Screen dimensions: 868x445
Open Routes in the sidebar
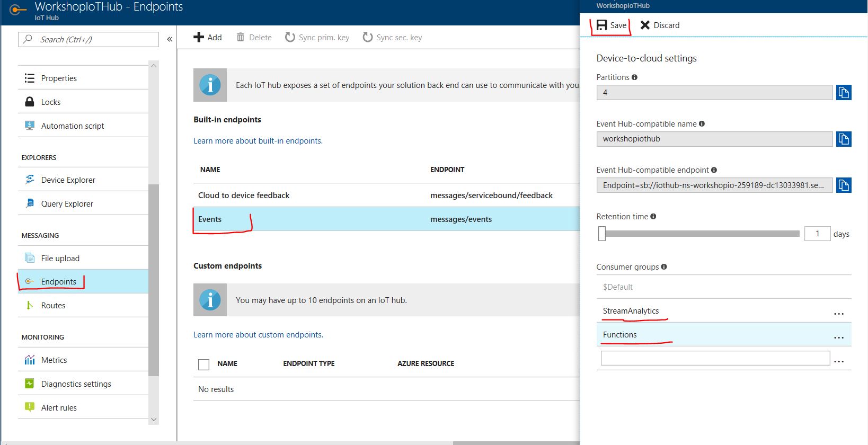(x=83, y=305)
